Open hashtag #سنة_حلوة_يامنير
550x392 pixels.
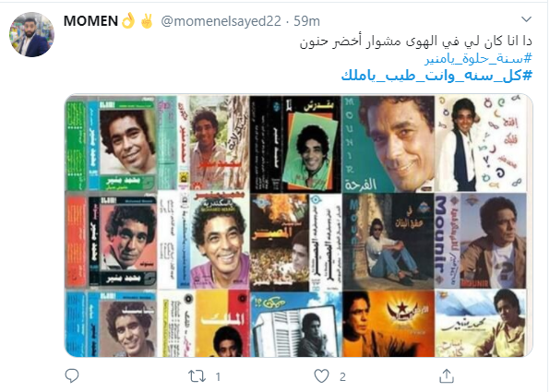pos(479,58)
